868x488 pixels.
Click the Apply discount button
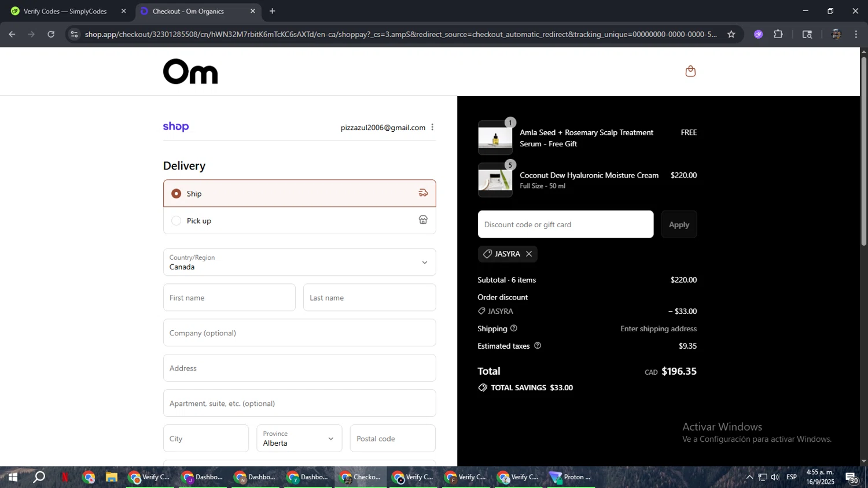pos(679,224)
